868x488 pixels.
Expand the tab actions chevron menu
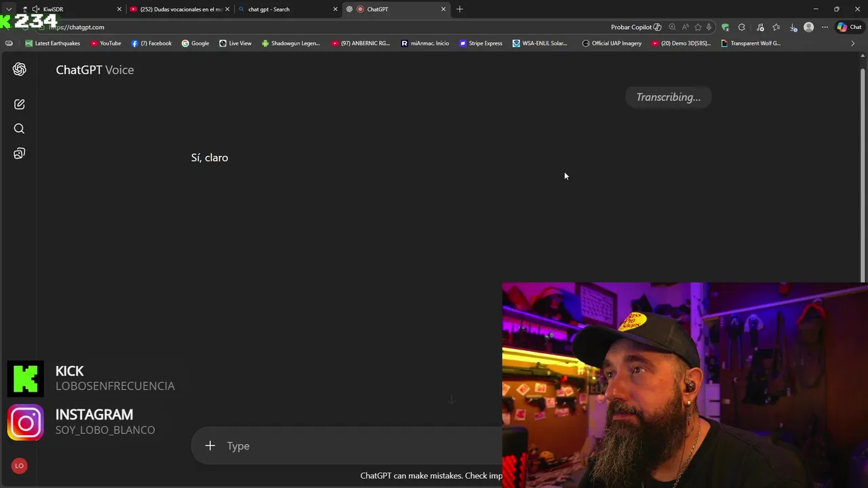tap(9, 9)
